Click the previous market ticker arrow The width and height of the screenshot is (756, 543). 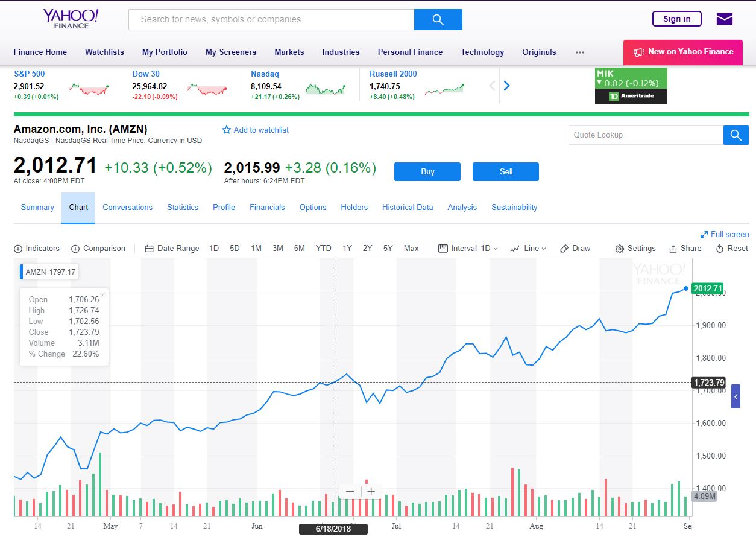(493, 86)
